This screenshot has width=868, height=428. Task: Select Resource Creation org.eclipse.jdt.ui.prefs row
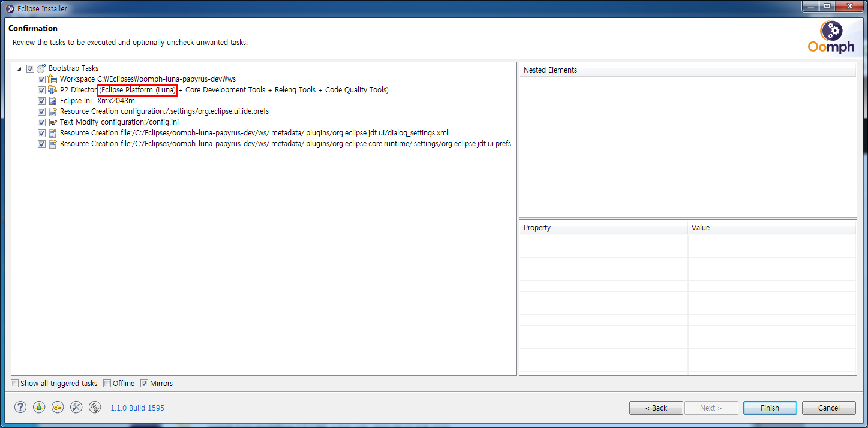pos(286,144)
